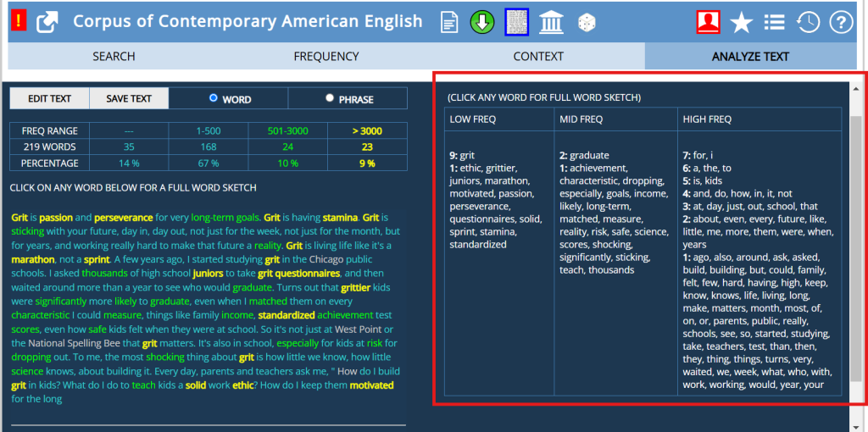Viewport: 868px width, 432px height.
Task: Click the star favorites icon
Action: [x=742, y=22]
